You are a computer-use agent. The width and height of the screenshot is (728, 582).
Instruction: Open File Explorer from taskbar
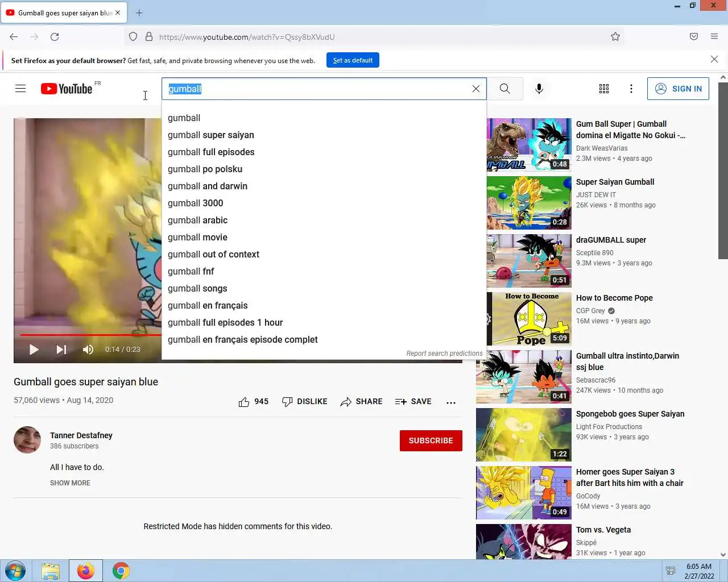(51, 571)
